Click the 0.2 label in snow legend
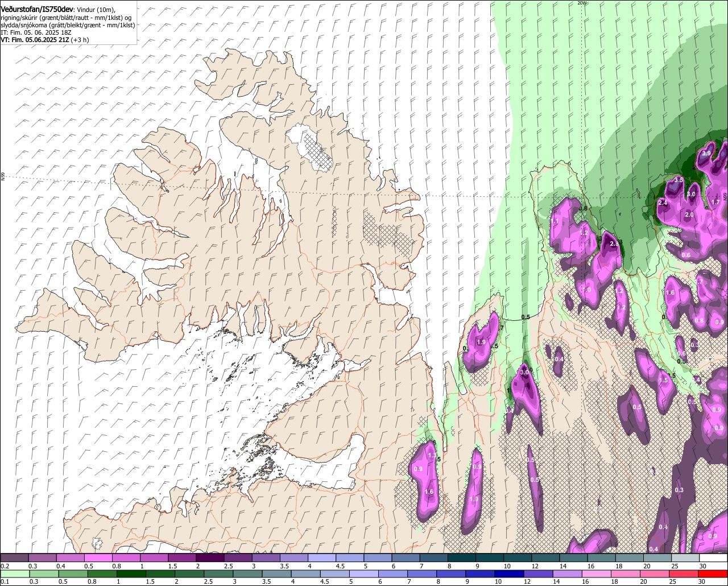Viewport: 728px width, 586px height. [5, 566]
